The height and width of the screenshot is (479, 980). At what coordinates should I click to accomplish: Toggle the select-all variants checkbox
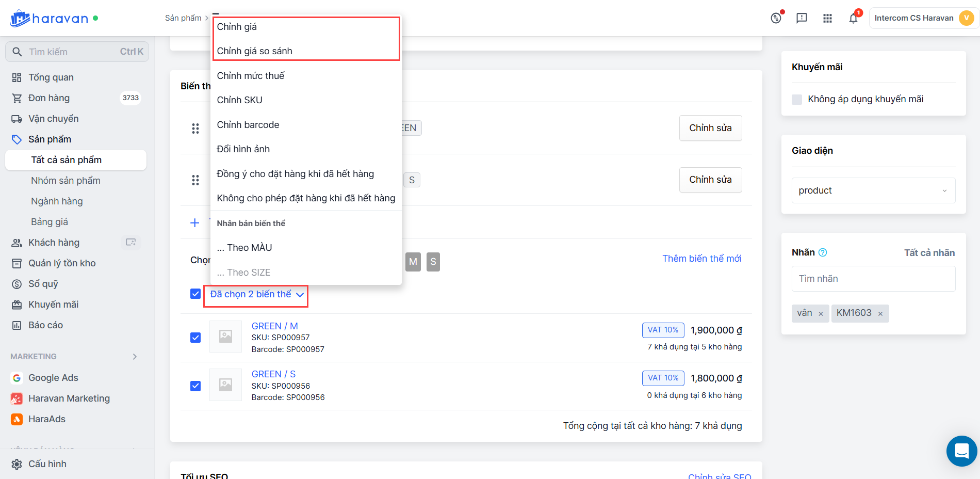(x=195, y=294)
